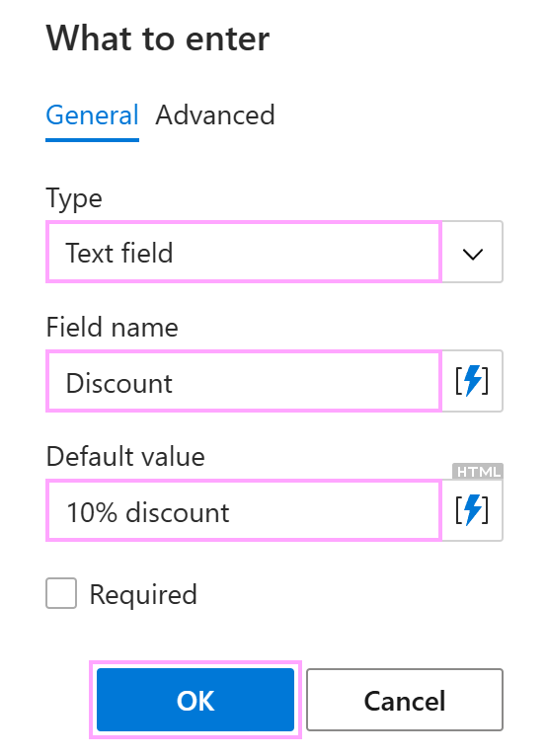
Task: Switch to the General tab
Action: 92,115
